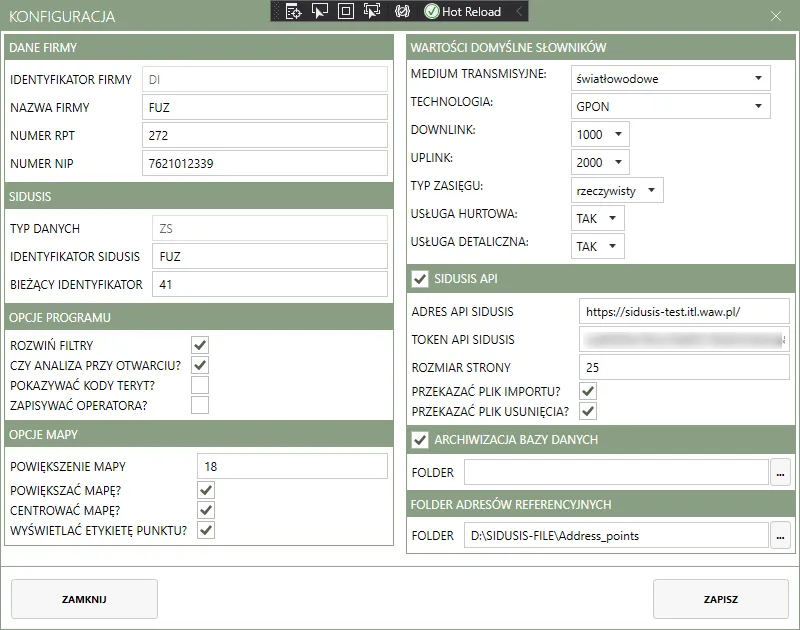Open DOWNLINK dropdown showing 1000

pos(600,134)
